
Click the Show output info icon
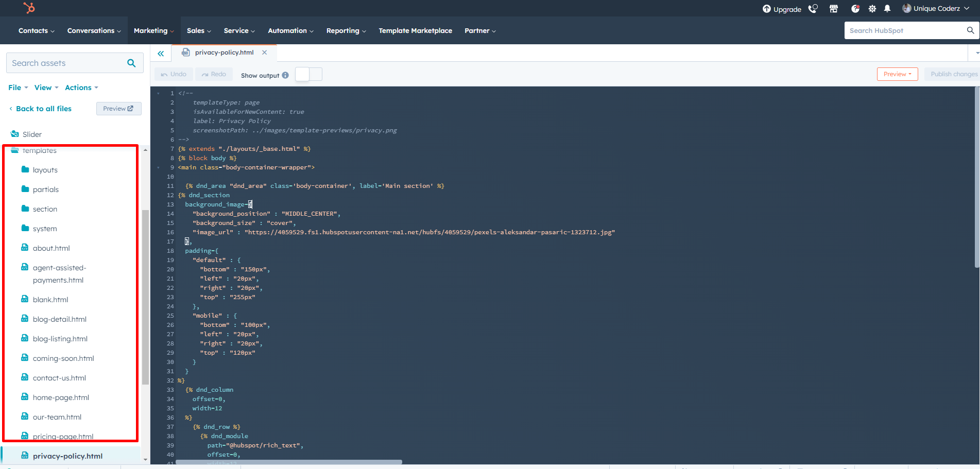point(285,75)
